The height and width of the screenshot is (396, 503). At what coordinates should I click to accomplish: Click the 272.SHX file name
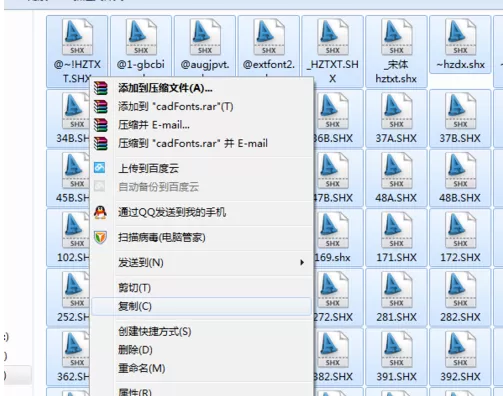point(333,317)
